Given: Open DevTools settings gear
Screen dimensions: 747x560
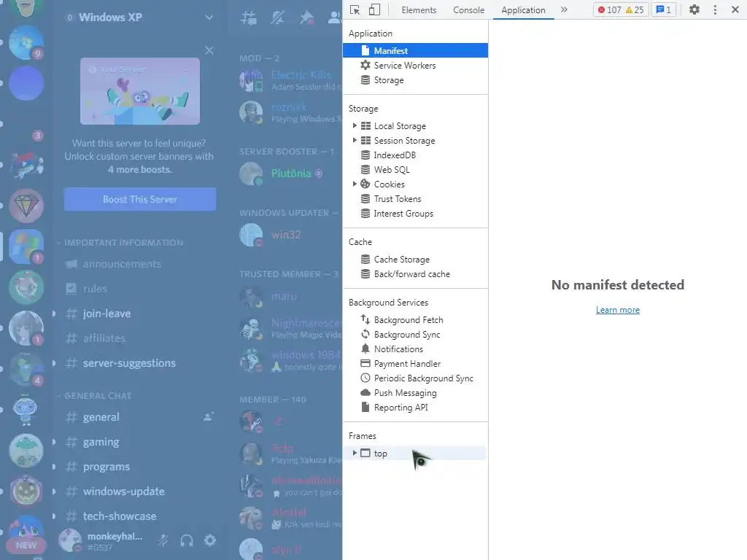Looking at the screenshot, I should (x=694, y=9).
